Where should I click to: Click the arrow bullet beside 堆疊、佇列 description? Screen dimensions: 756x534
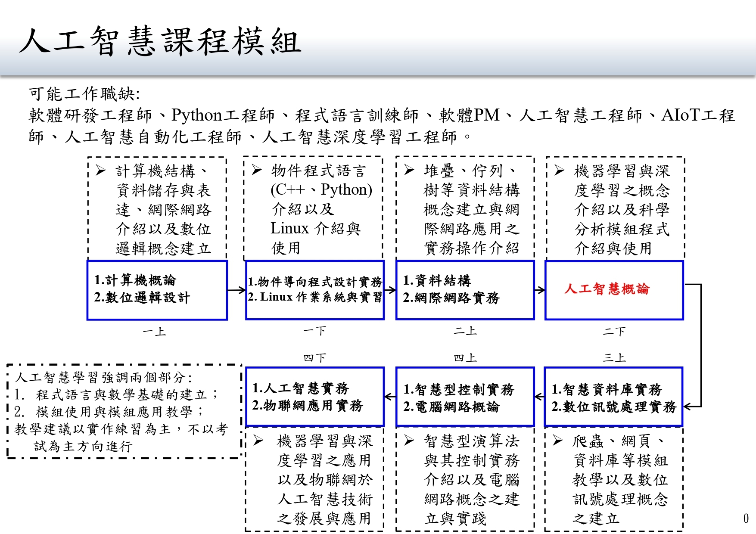pyautogui.click(x=409, y=171)
